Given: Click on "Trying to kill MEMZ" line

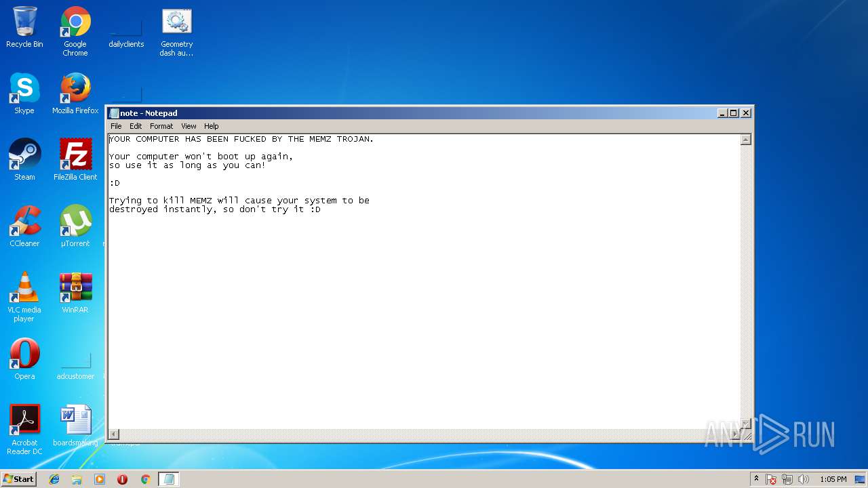Looking at the screenshot, I should [239, 201].
